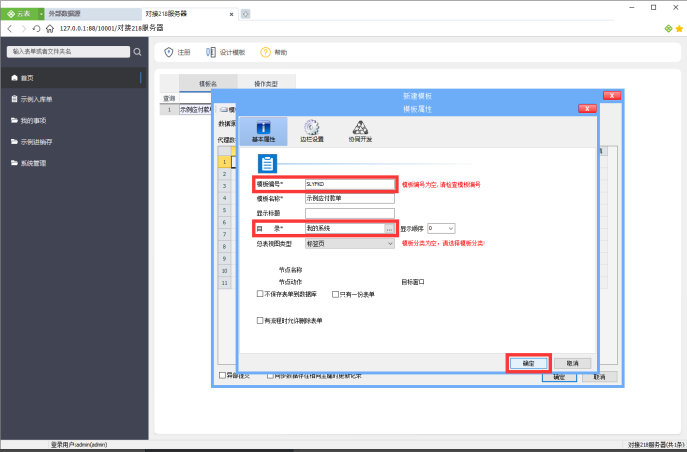Click the 查询 row label in the table
The height and width of the screenshot is (452, 687).
[x=169, y=98]
